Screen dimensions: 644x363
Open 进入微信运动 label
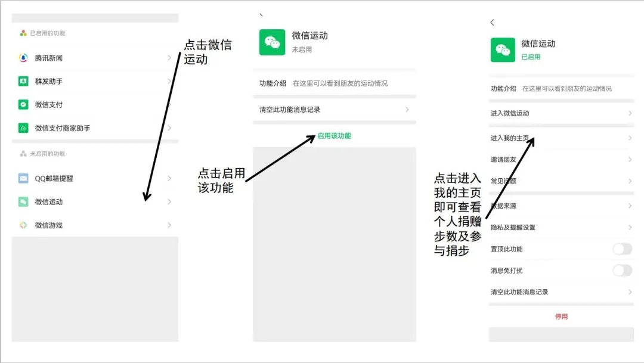tap(510, 113)
